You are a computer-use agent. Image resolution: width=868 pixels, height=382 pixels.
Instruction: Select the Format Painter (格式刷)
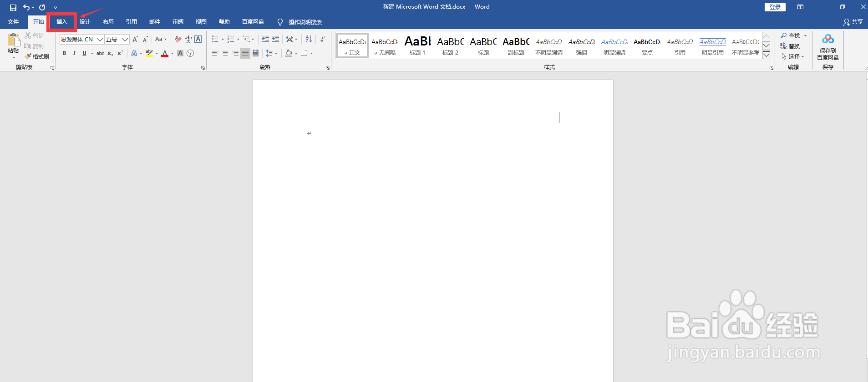point(37,56)
